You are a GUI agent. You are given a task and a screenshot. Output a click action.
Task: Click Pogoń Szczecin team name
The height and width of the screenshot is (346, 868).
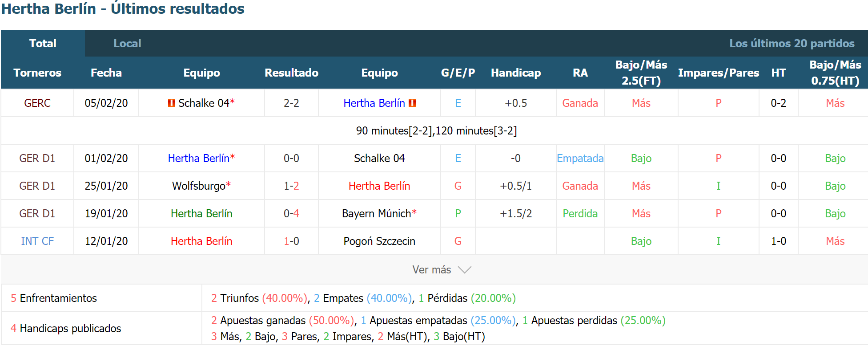[x=379, y=241]
